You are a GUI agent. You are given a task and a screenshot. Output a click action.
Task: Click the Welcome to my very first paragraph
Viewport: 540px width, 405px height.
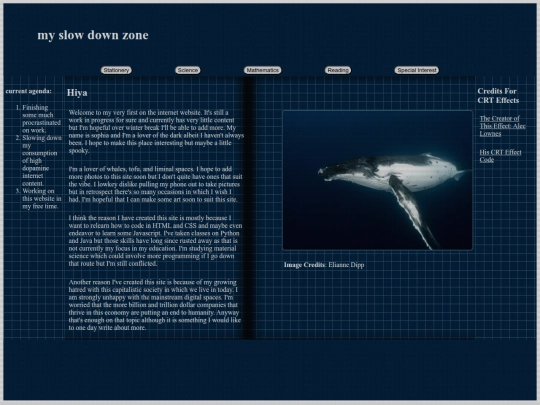156,132
